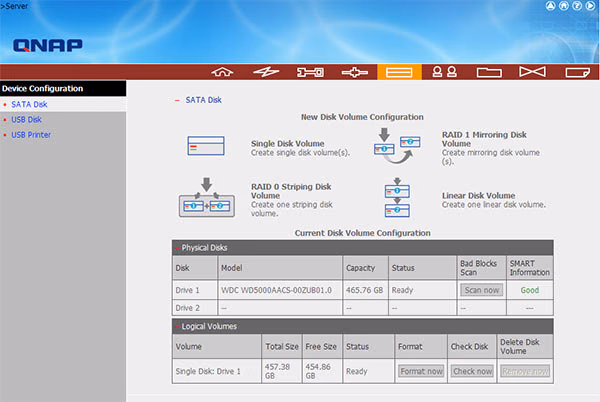Click the SMART Information column header
This screenshot has width=600, height=402.
point(530,268)
